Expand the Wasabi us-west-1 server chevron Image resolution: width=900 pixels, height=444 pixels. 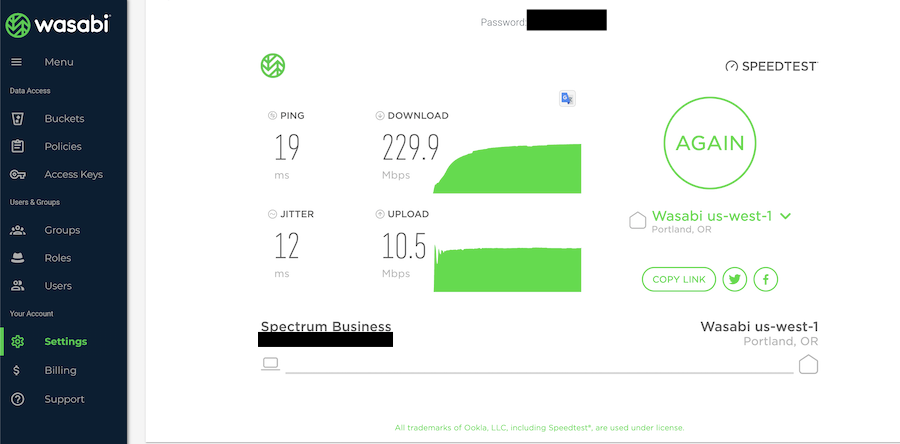click(786, 216)
